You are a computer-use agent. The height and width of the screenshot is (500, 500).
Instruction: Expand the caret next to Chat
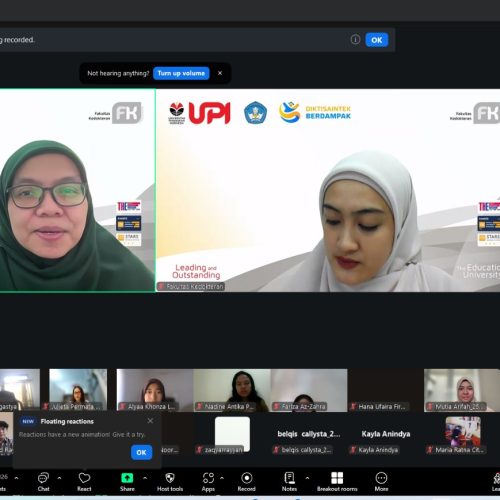59,478
